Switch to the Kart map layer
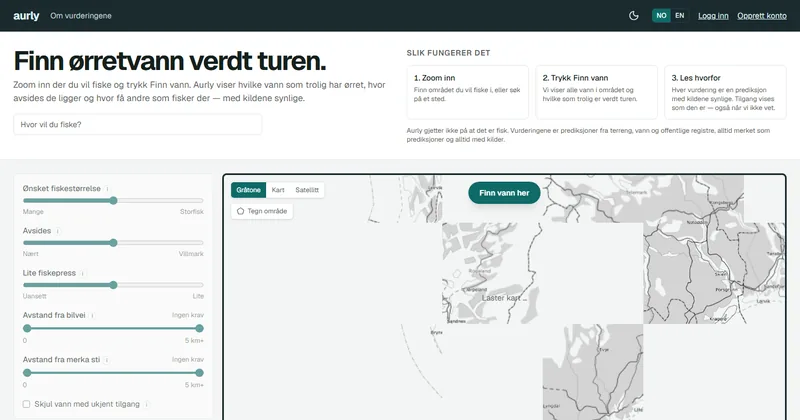800x420 pixels. coord(278,190)
